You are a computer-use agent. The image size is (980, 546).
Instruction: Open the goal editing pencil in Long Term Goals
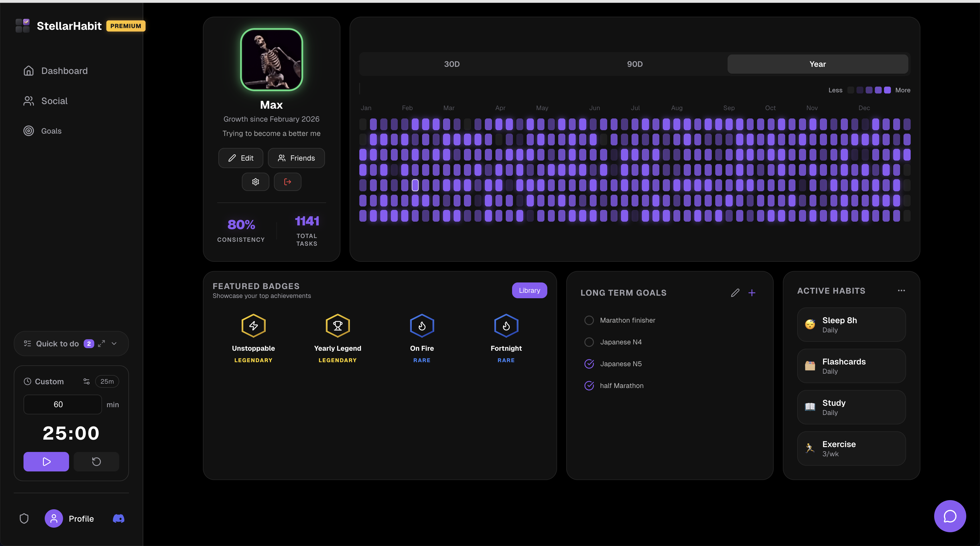(735, 292)
